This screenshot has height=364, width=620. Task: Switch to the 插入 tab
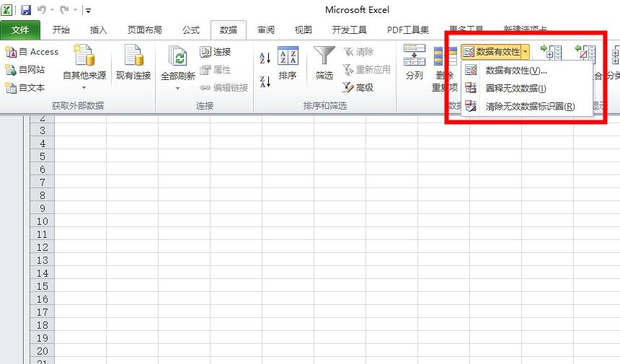pos(98,30)
